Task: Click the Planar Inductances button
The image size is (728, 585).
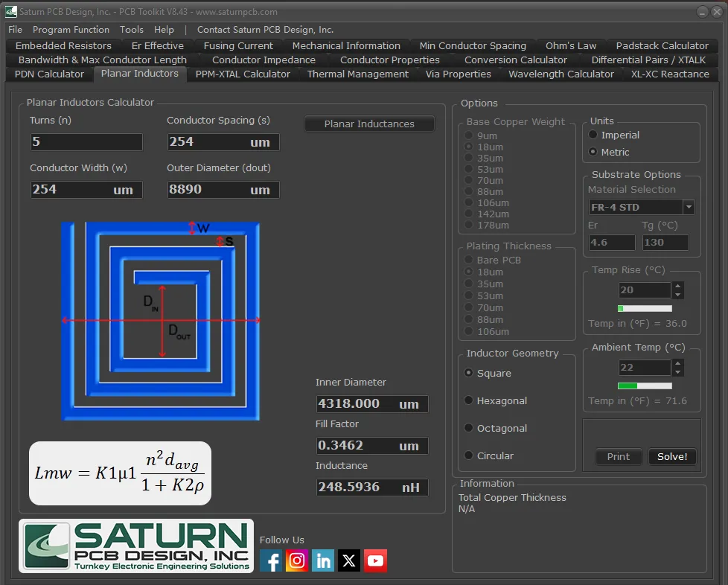Action: tap(369, 124)
